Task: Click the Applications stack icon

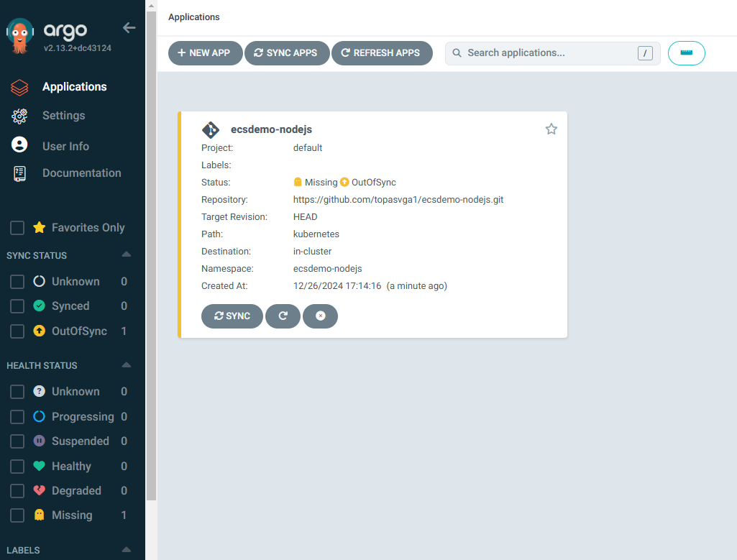Action: tap(19, 88)
